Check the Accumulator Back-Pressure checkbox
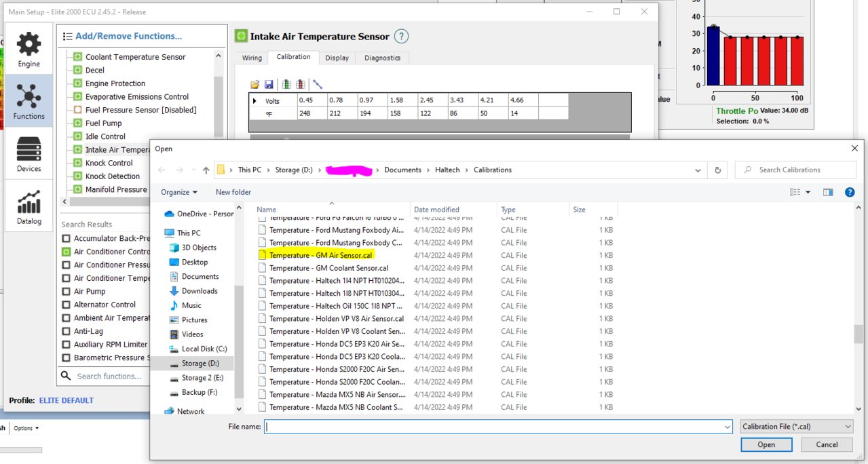 click(66, 238)
